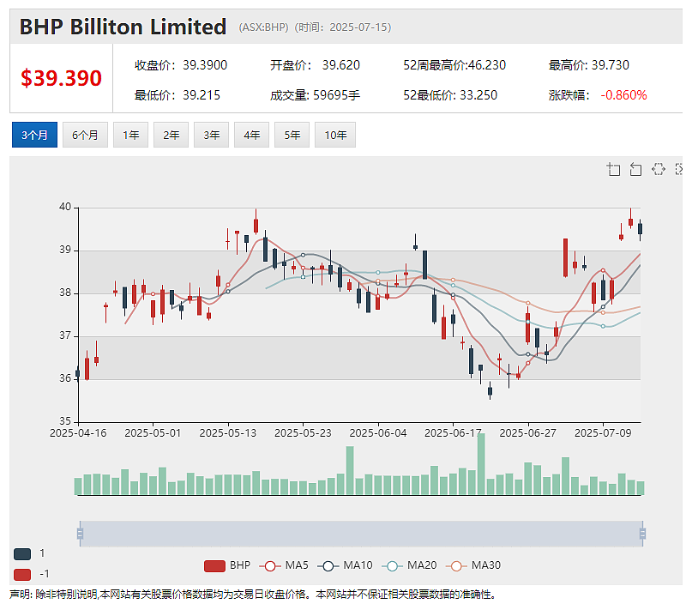Screen dimensions: 692x616
Task: Click the left handle of zoom slider
Action: click(80, 534)
